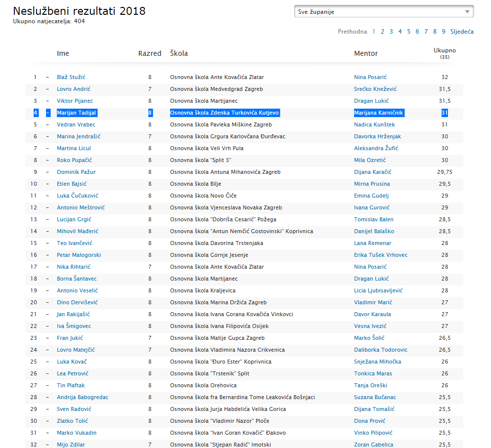This screenshot has height=448, width=491.
Task: Go to results page 2
Action: click(x=382, y=32)
